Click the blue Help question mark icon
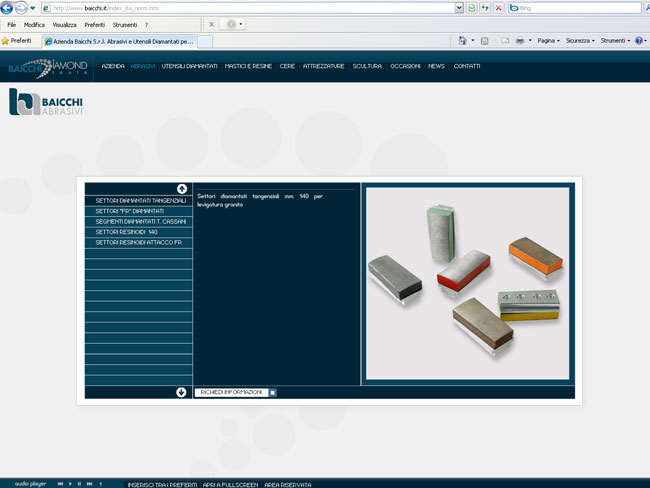The image size is (650, 488). click(639, 41)
